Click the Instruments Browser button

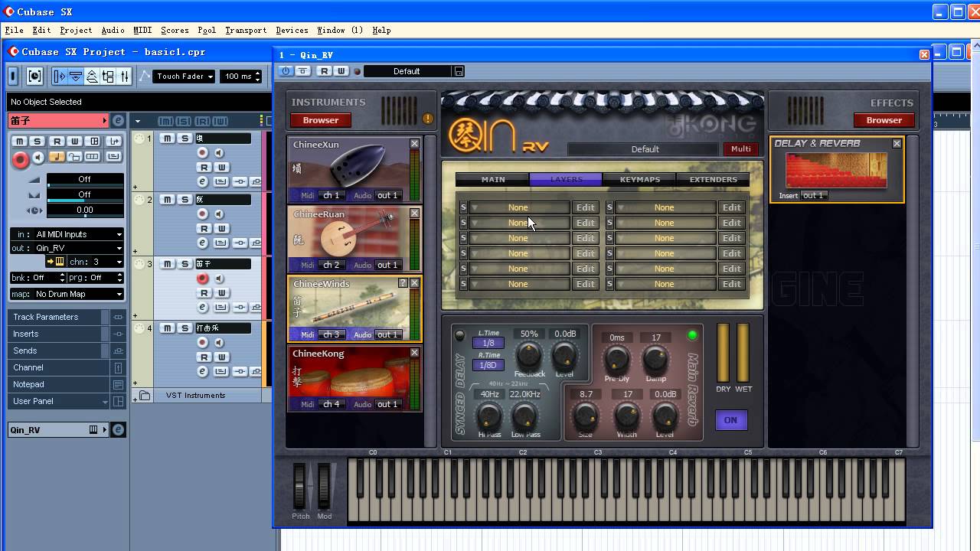[321, 120]
